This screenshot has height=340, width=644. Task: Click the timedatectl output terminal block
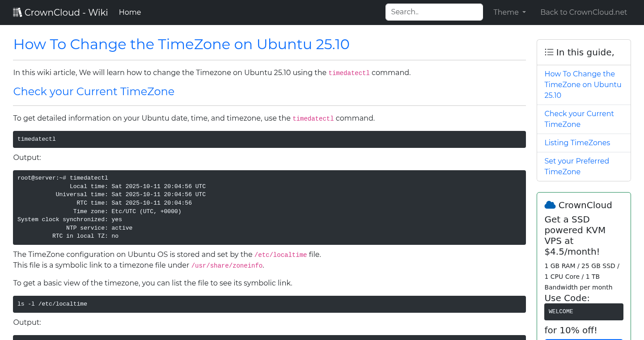click(269, 207)
